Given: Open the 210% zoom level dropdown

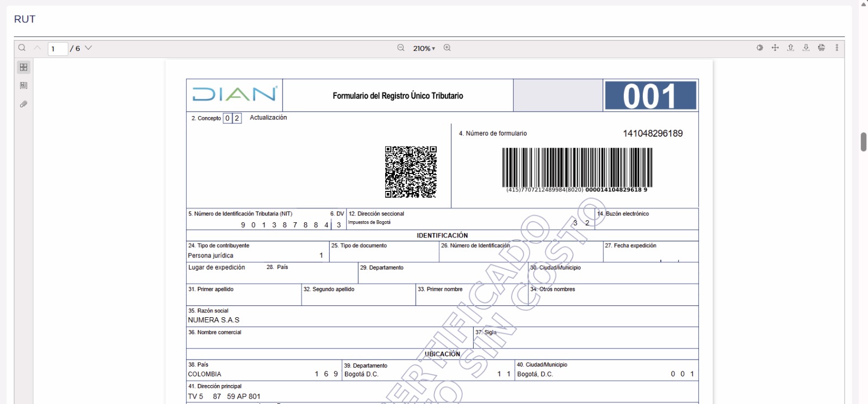Looking at the screenshot, I should pos(424,48).
